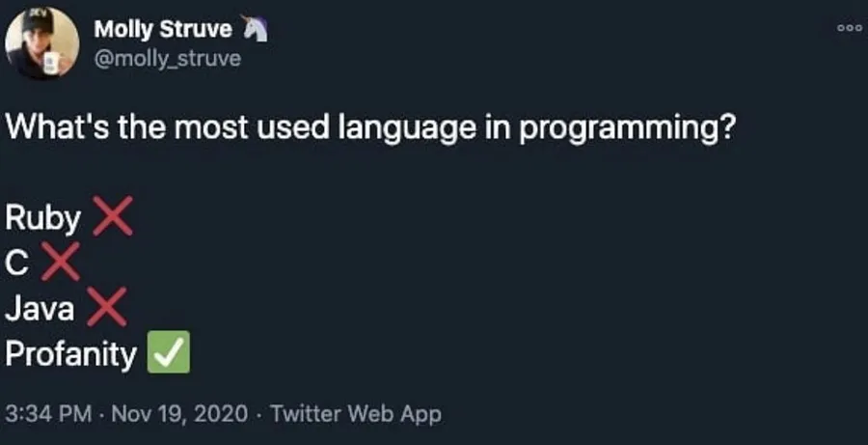Open the Molly Struve display name link
The width and height of the screenshot is (868, 445).
point(162,30)
